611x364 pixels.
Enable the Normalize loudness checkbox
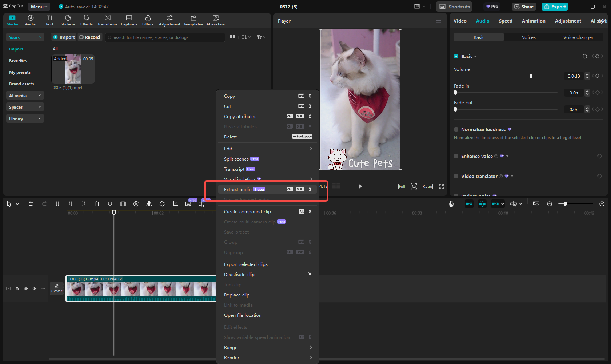456,129
